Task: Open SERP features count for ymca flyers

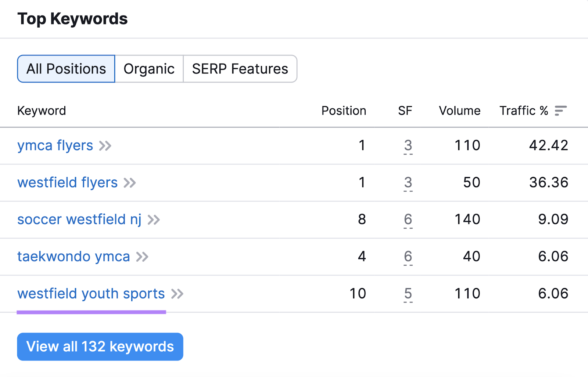Action: pos(408,146)
